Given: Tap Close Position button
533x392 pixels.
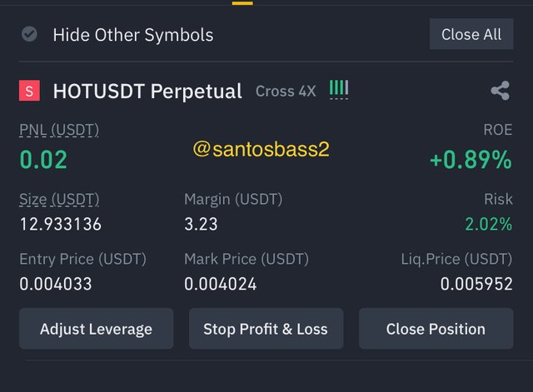Looking at the screenshot, I should 436,329.
